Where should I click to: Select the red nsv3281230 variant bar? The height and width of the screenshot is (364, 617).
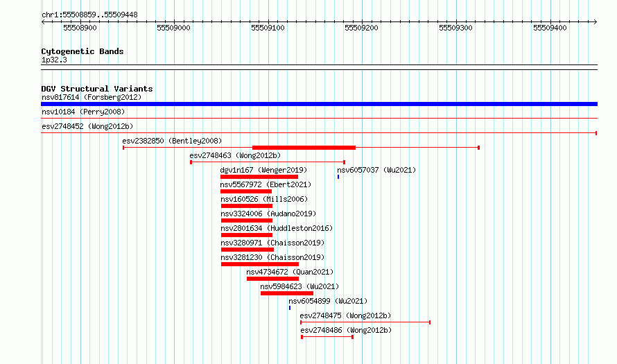point(260,264)
